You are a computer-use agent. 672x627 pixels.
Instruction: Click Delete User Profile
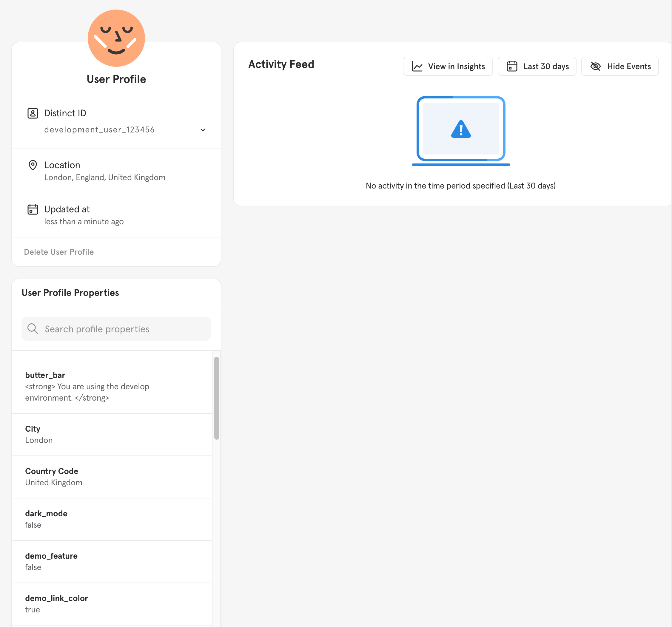58,252
